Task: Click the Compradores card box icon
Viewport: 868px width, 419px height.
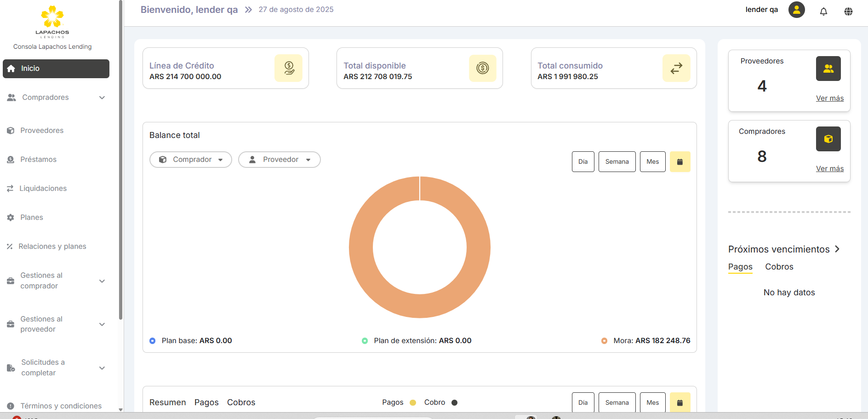Action: coord(828,139)
